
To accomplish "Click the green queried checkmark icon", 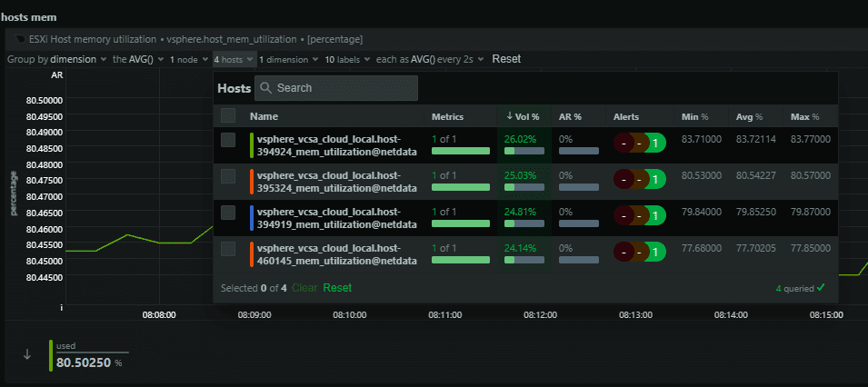I will click(821, 288).
